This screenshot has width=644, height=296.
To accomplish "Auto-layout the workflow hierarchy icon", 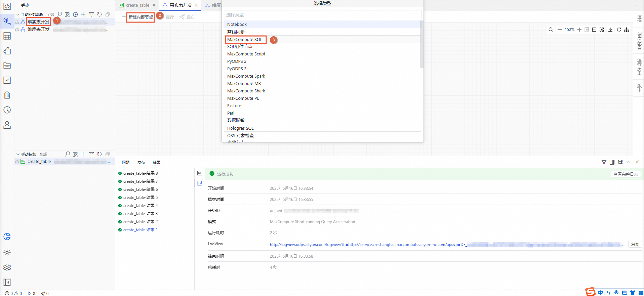I will pos(627,30).
